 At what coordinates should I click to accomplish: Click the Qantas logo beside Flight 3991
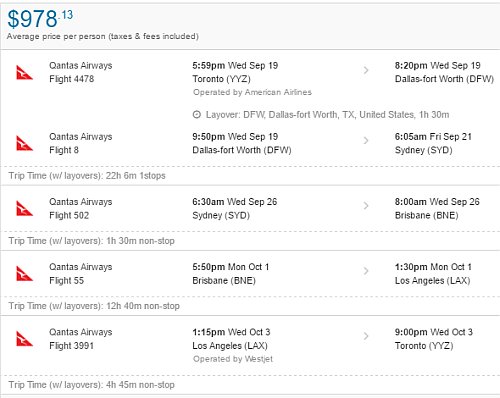click(x=24, y=339)
